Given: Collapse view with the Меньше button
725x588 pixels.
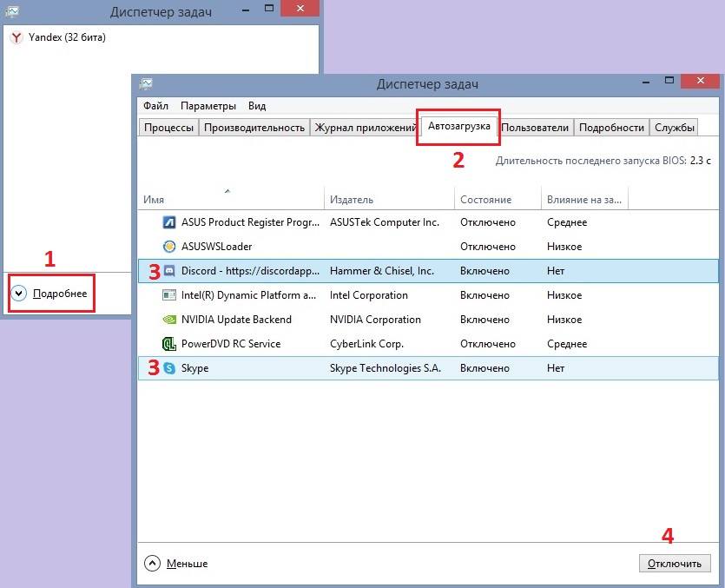Looking at the screenshot, I should point(176,564).
